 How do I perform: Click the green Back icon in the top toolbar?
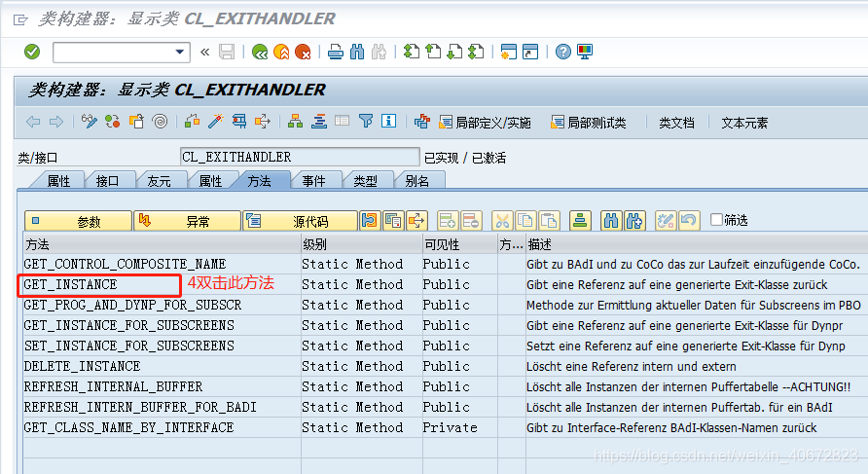(x=260, y=52)
